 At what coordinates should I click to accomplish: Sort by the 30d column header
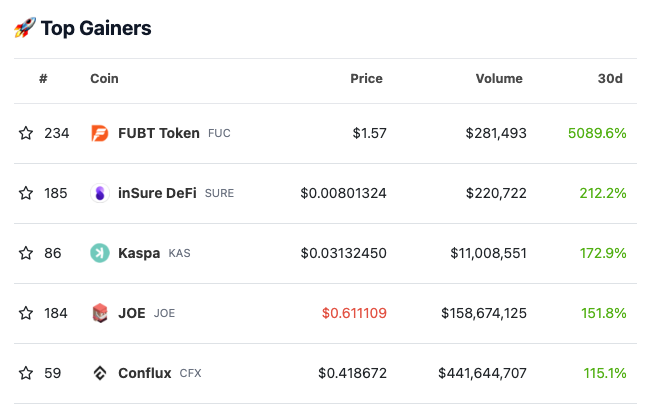pos(610,79)
